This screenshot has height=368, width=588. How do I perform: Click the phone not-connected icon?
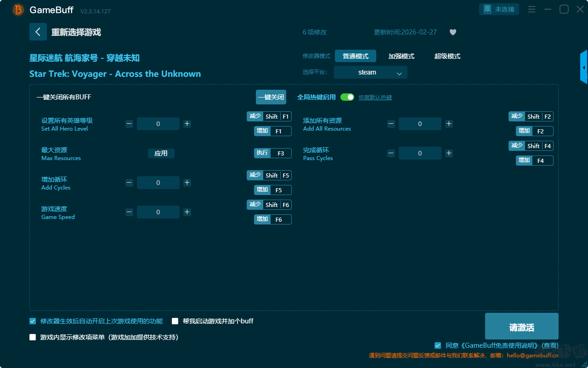[x=487, y=10]
